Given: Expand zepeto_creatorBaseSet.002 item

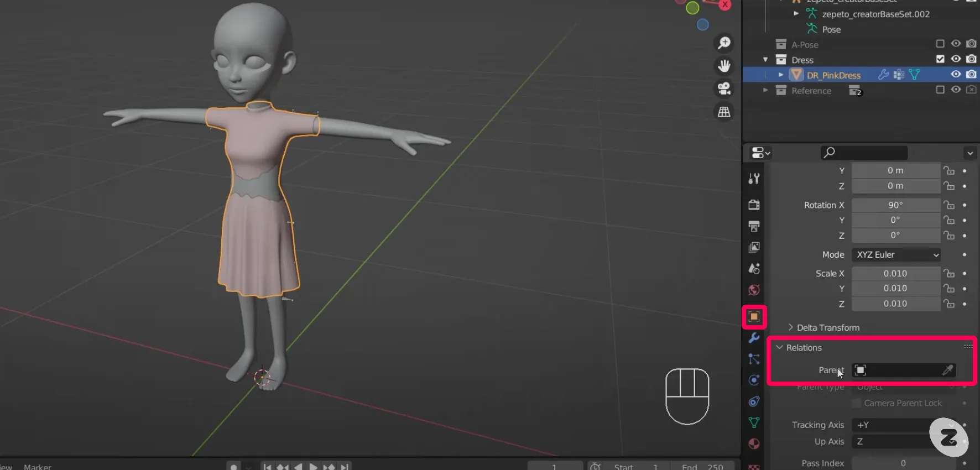Looking at the screenshot, I should click(x=796, y=13).
